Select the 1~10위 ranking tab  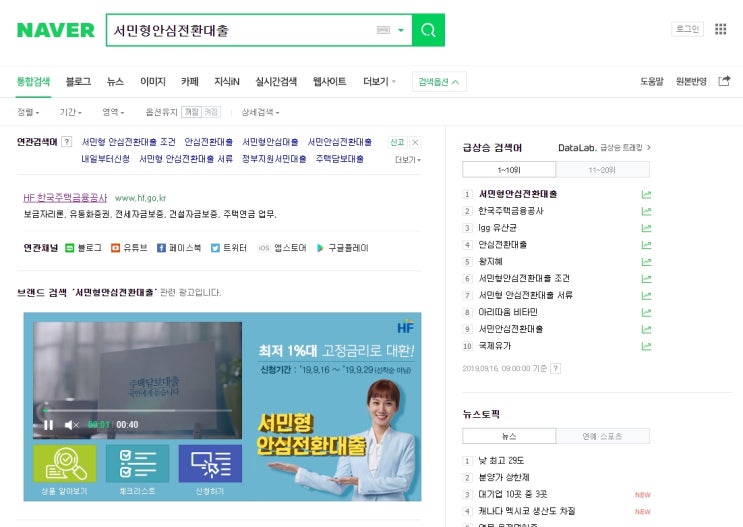click(x=509, y=170)
